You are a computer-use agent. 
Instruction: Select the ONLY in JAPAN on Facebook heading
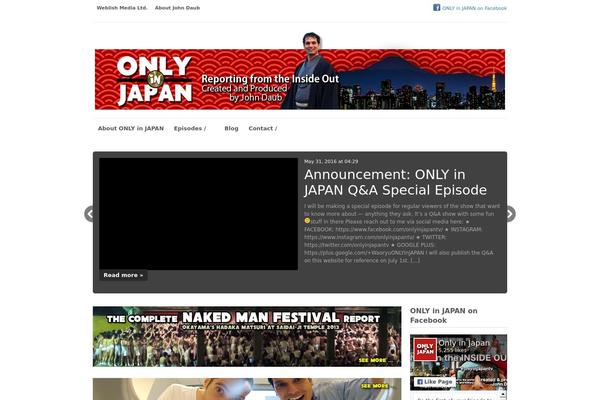click(443, 315)
